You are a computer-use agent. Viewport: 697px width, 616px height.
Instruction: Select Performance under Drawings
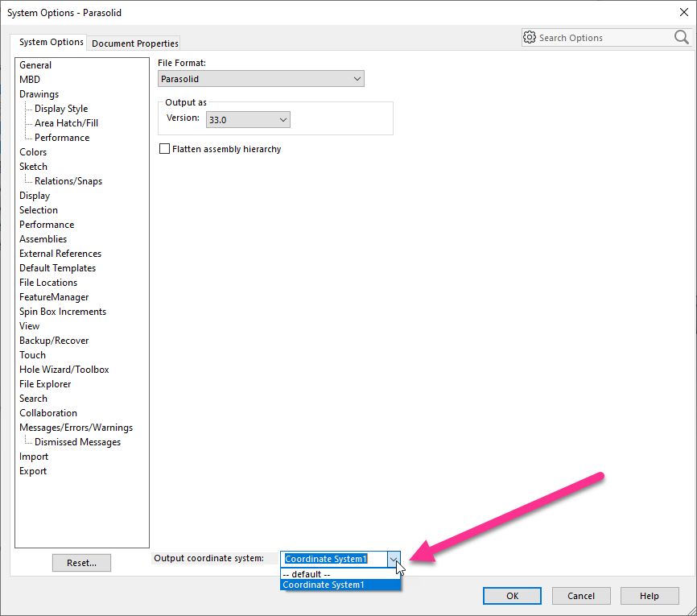[62, 138]
